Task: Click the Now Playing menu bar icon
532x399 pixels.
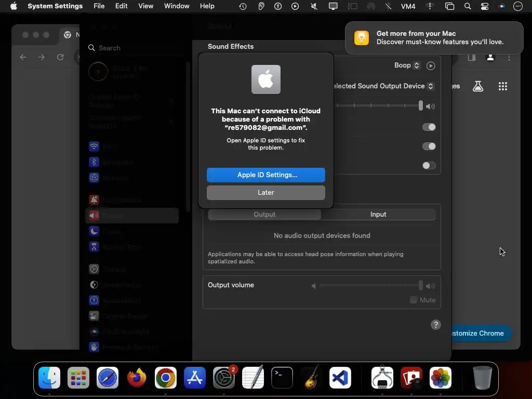Action: tap(295, 6)
